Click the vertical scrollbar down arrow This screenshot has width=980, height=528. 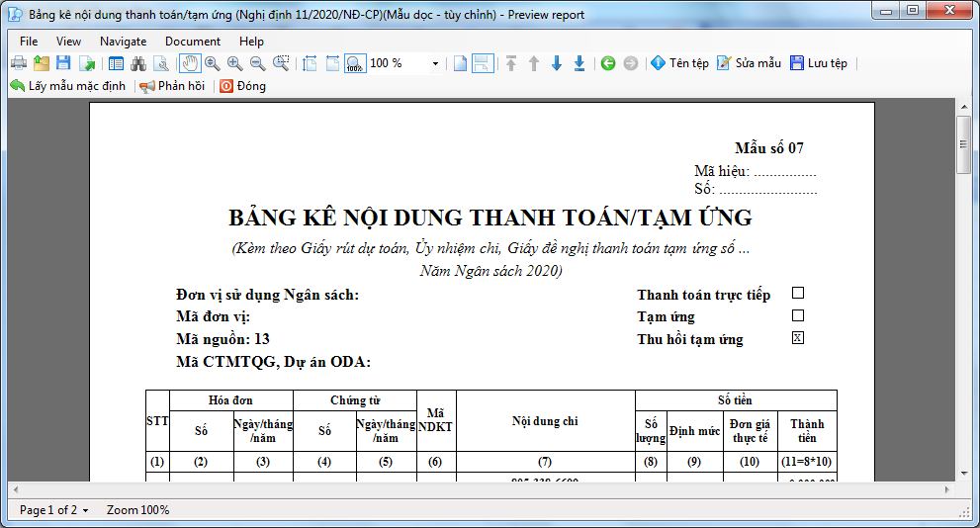(963, 474)
